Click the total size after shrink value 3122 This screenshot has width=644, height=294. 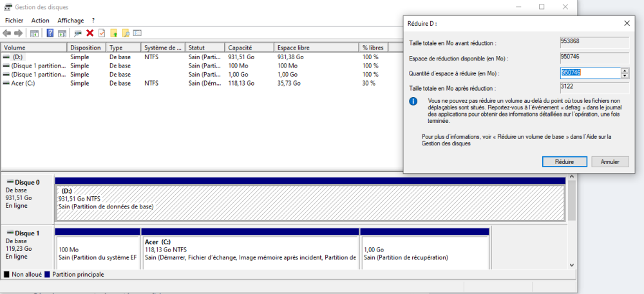(x=594, y=88)
